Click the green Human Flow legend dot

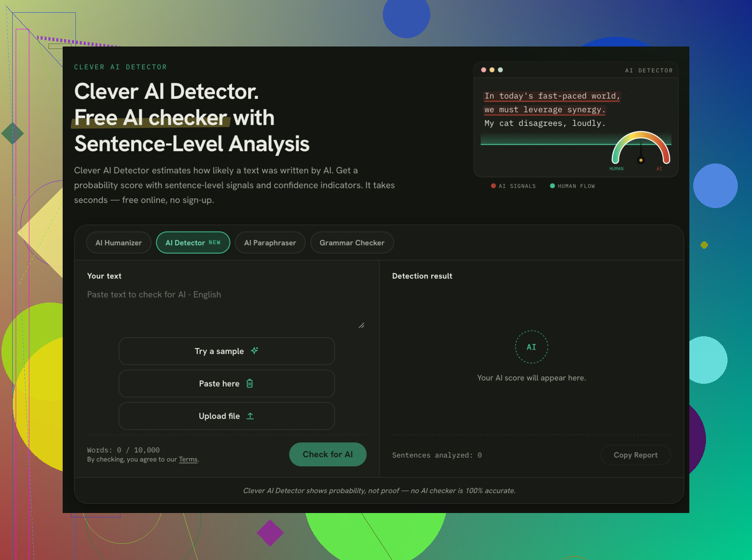point(552,186)
